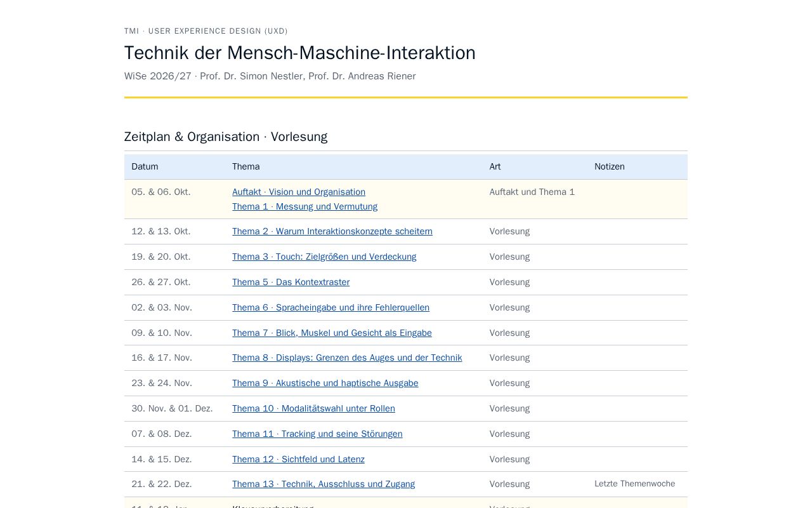Open Thema 6 Spracheingabe und ihre Fehlerquellen
The image size is (812, 508).
[331, 307]
